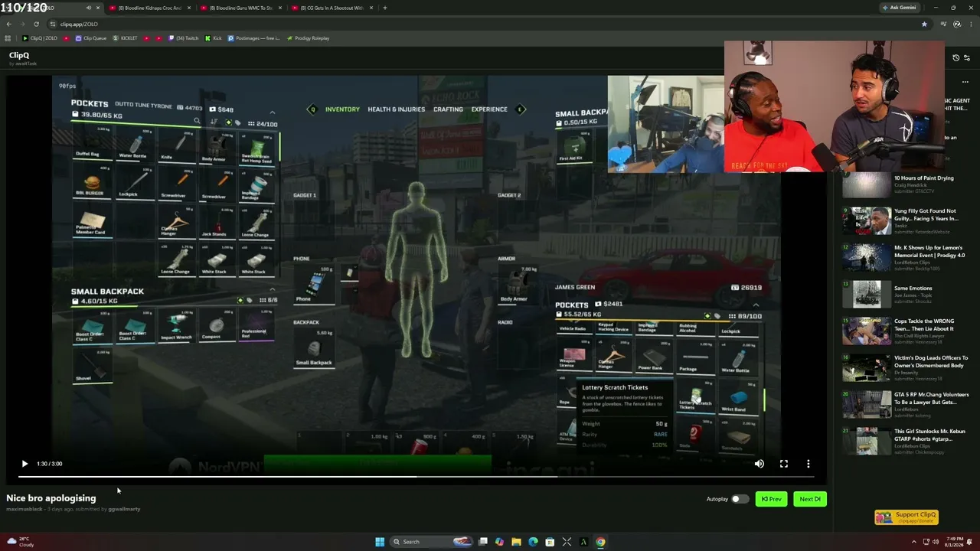This screenshot has width=980, height=551.
Task: Switch to the 'CG Gets In A Shootout' tab
Action: point(332,8)
